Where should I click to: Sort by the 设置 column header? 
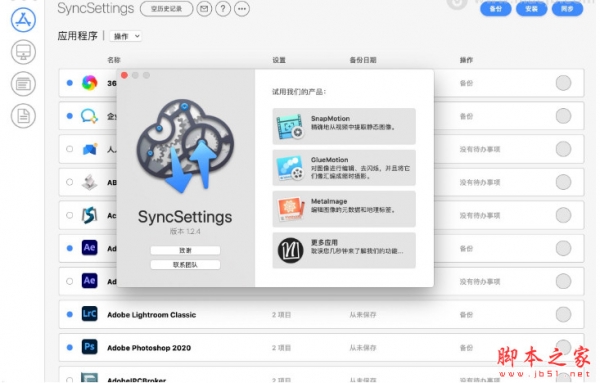[279, 60]
